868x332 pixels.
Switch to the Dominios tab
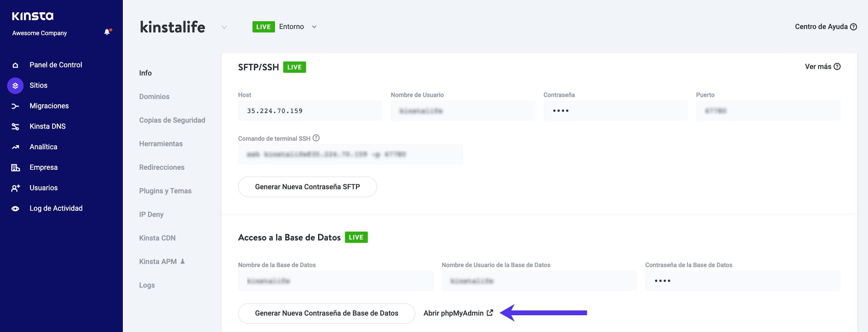pyautogui.click(x=154, y=97)
